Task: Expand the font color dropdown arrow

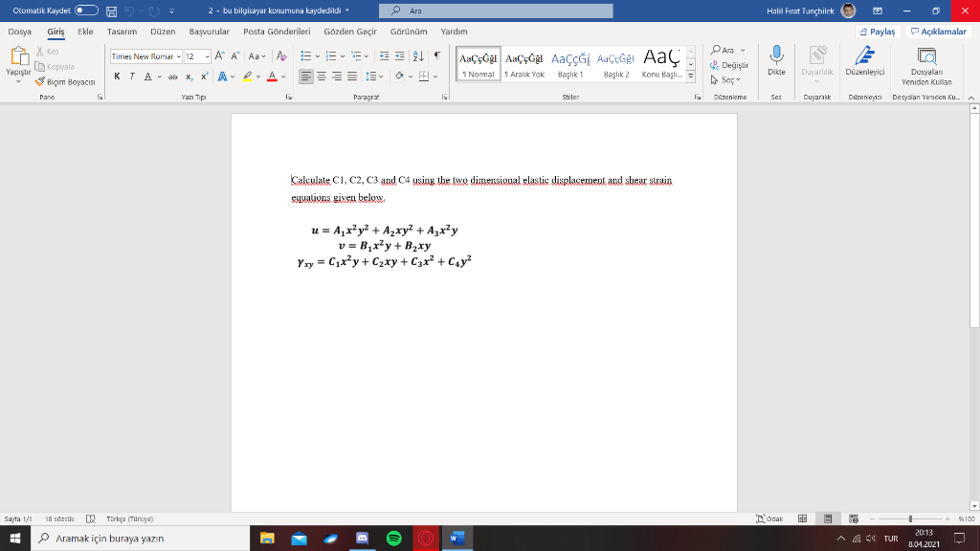Action: (x=283, y=77)
